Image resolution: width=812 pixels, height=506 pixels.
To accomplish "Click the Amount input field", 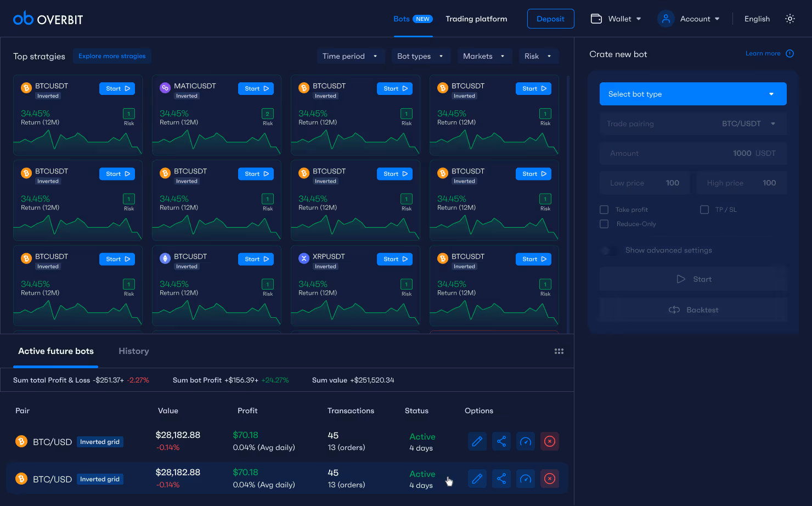I will [693, 153].
